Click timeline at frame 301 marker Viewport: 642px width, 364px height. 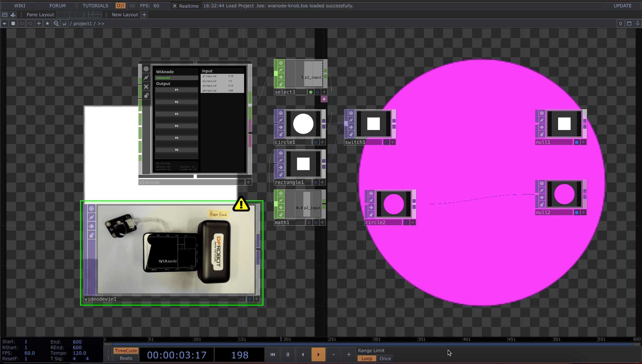373,340
